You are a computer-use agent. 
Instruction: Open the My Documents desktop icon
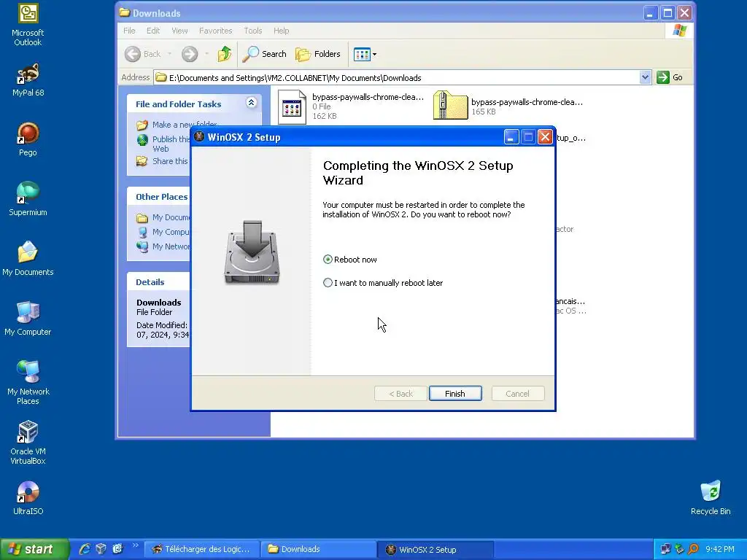(x=28, y=259)
